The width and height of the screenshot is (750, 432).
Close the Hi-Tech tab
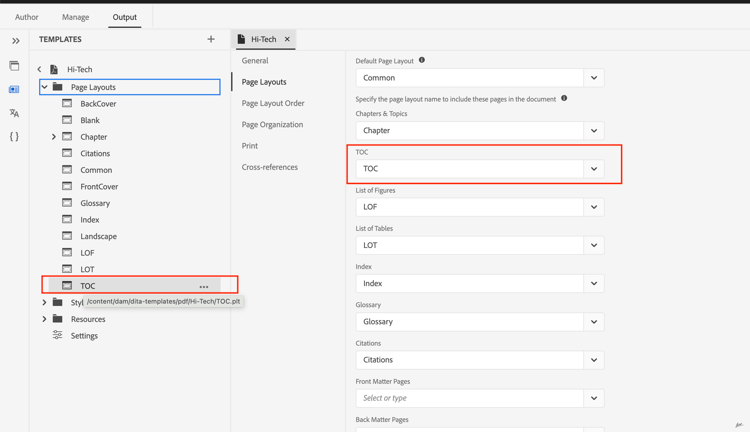point(287,40)
